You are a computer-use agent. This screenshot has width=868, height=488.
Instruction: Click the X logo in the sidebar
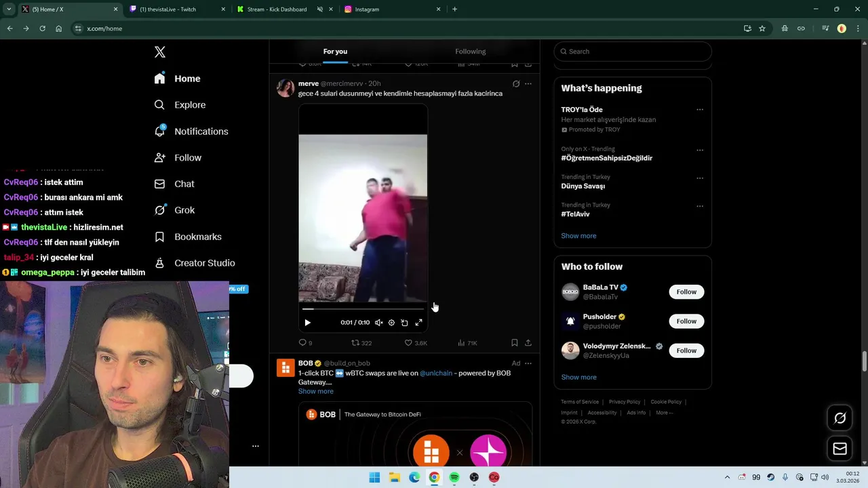click(160, 52)
